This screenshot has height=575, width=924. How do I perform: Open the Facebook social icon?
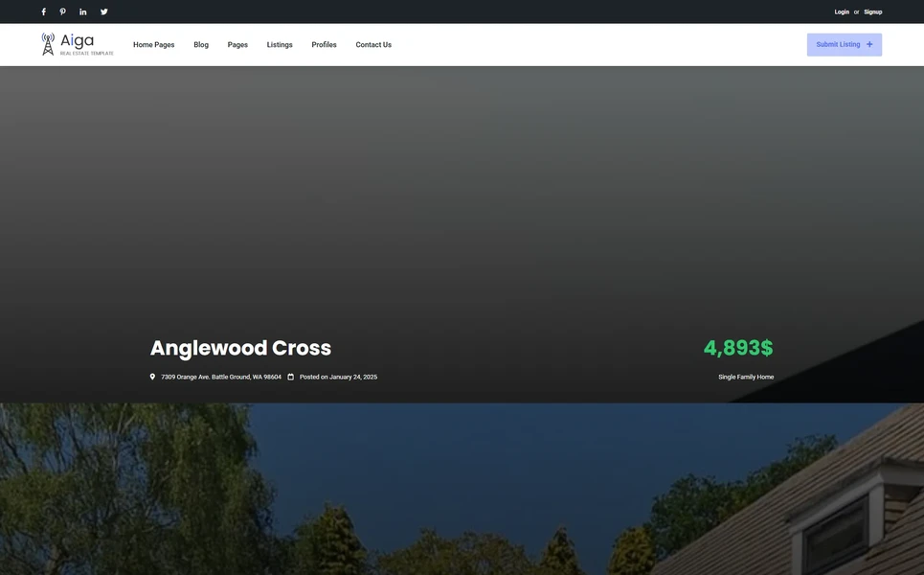pos(42,11)
